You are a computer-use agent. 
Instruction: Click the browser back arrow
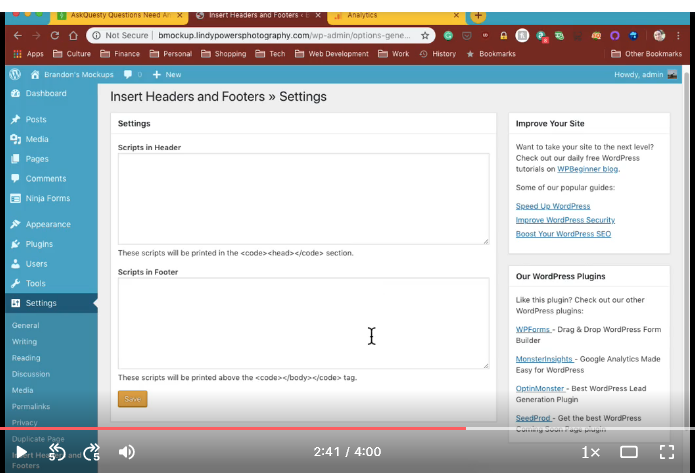[x=18, y=35]
